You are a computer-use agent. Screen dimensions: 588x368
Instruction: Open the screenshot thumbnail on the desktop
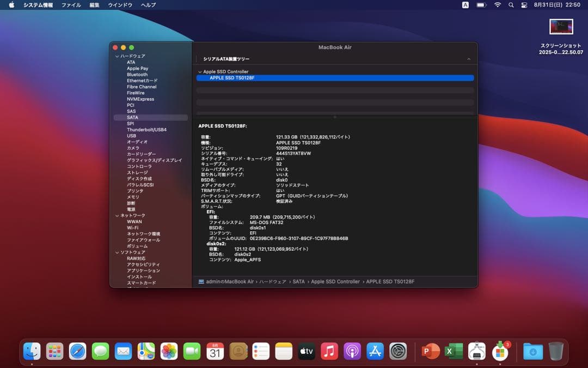[x=561, y=26]
